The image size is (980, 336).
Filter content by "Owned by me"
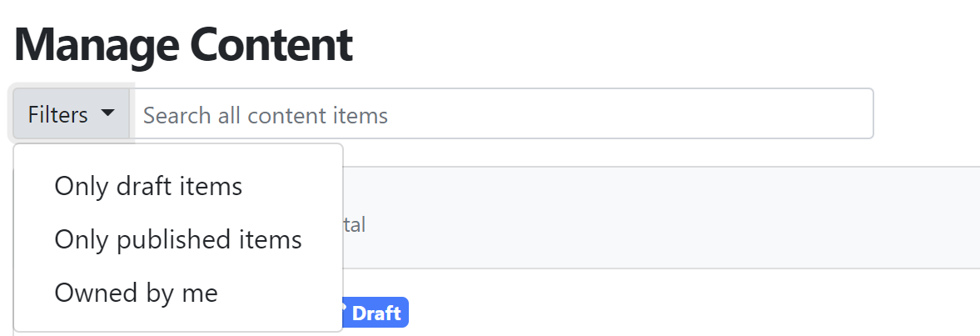pos(137,293)
